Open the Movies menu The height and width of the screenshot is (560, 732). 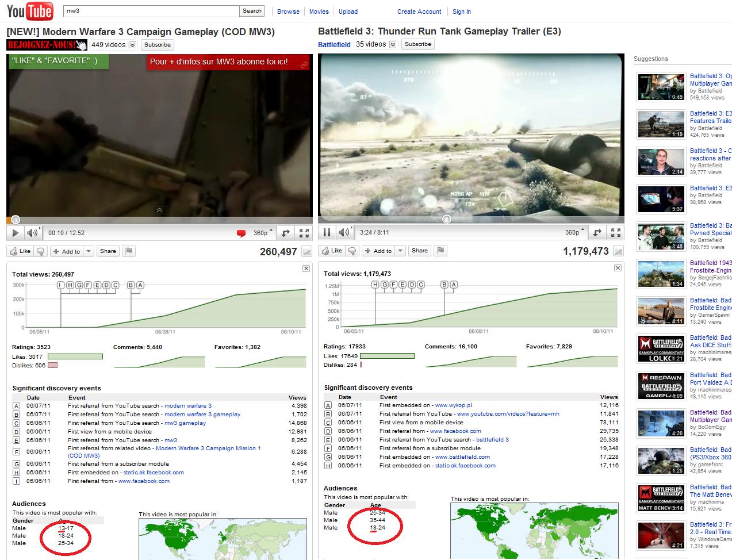pyautogui.click(x=319, y=11)
